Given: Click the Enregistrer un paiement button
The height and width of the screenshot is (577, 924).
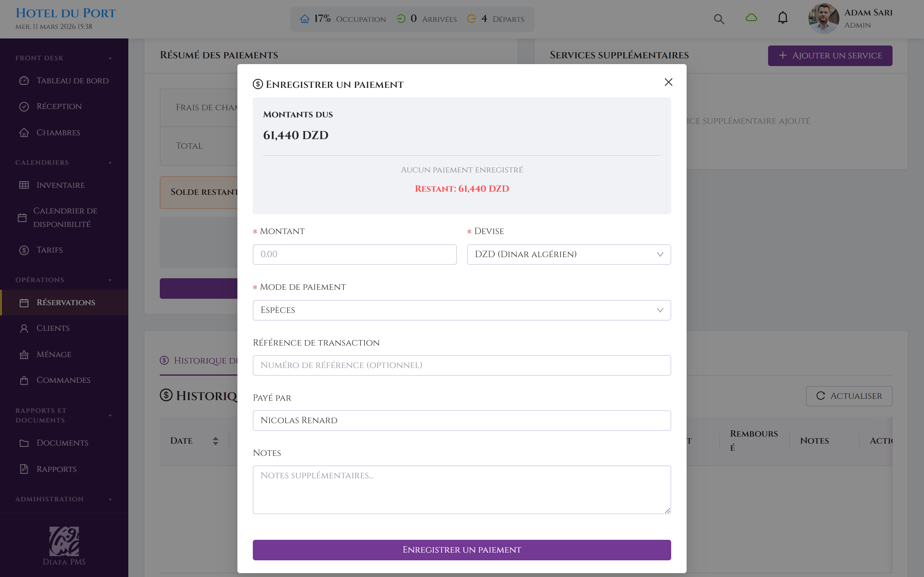Looking at the screenshot, I should click(x=461, y=549).
